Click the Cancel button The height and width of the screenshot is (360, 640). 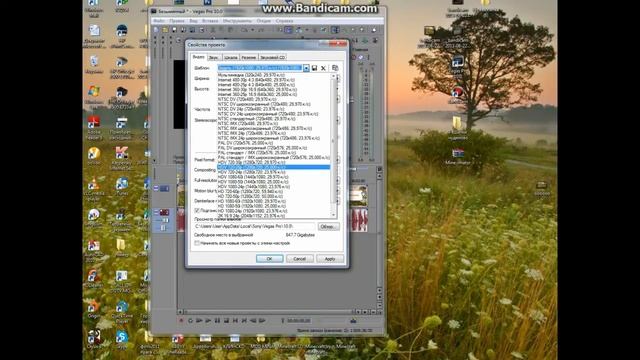pos(300,259)
